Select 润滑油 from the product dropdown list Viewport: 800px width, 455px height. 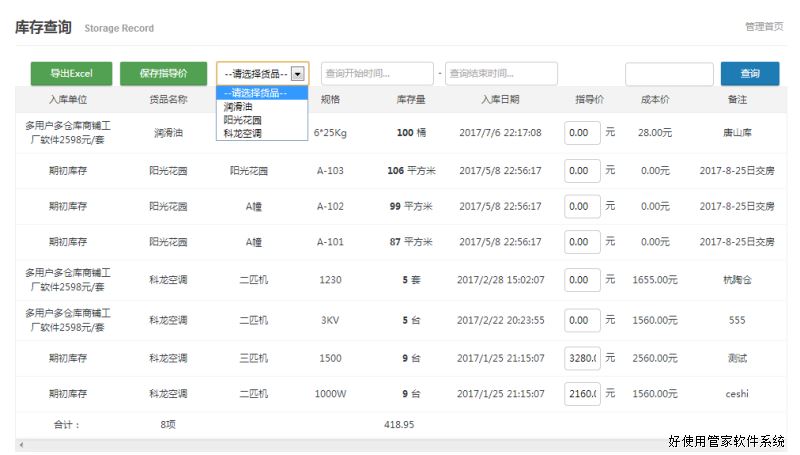(238, 106)
